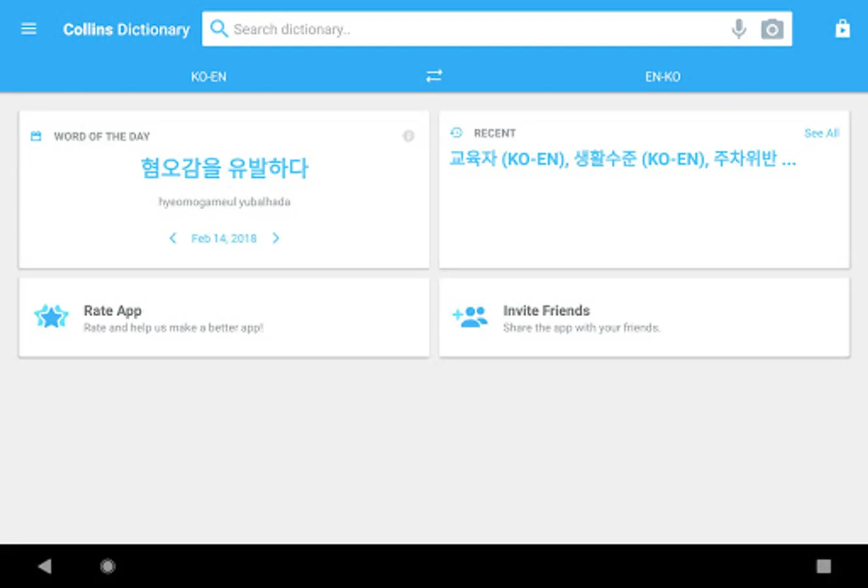Switch to the EN-KO tab
Screen dimensions: 868x588
click(662, 76)
